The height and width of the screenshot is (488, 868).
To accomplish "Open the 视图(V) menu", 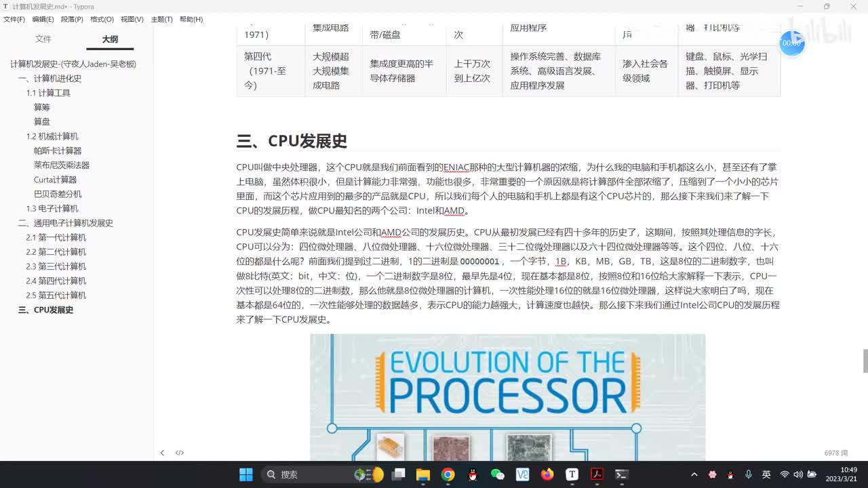I will [x=132, y=19].
